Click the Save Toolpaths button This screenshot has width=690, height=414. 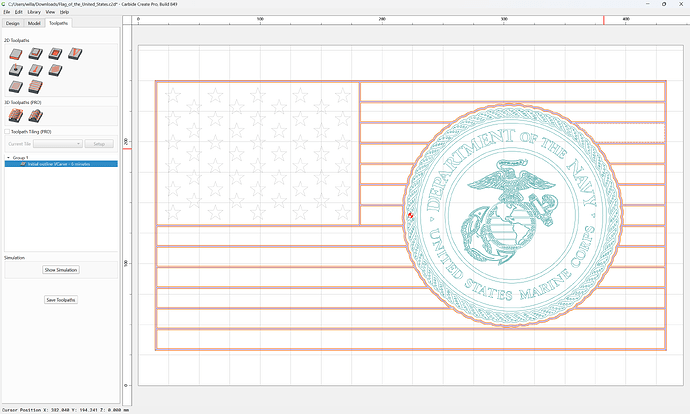click(x=61, y=300)
